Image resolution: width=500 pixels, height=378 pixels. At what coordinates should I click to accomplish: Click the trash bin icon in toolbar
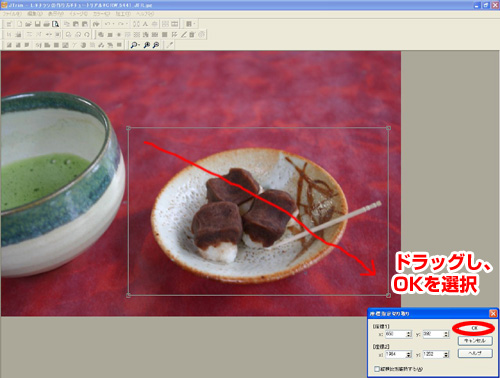tap(192, 34)
